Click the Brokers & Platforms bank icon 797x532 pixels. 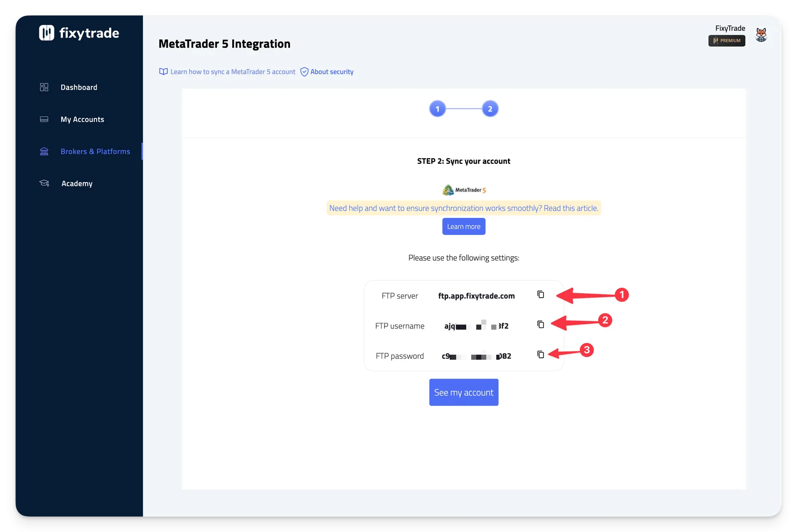44,151
